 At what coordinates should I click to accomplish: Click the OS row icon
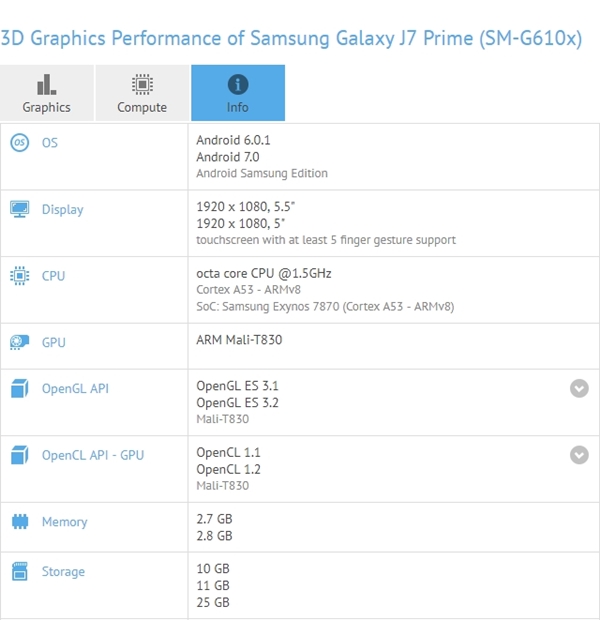(x=19, y=142)
